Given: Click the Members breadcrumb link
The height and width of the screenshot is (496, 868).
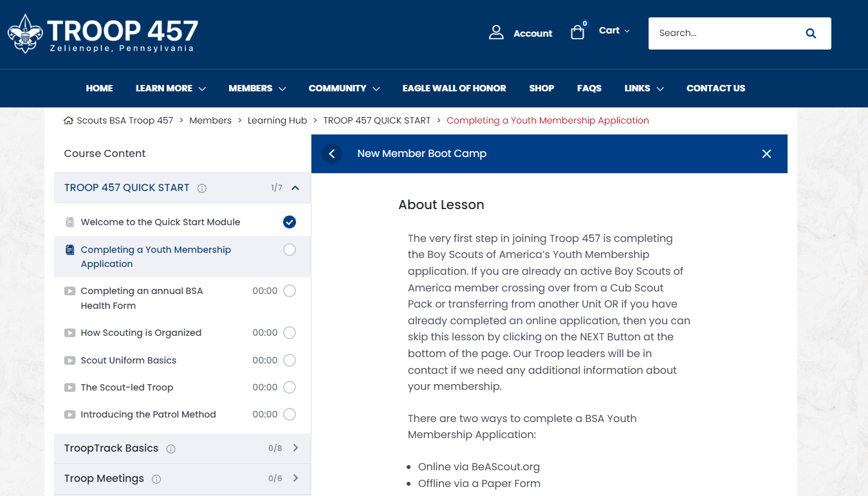Looking at the screenshot, I should [210, 120].
